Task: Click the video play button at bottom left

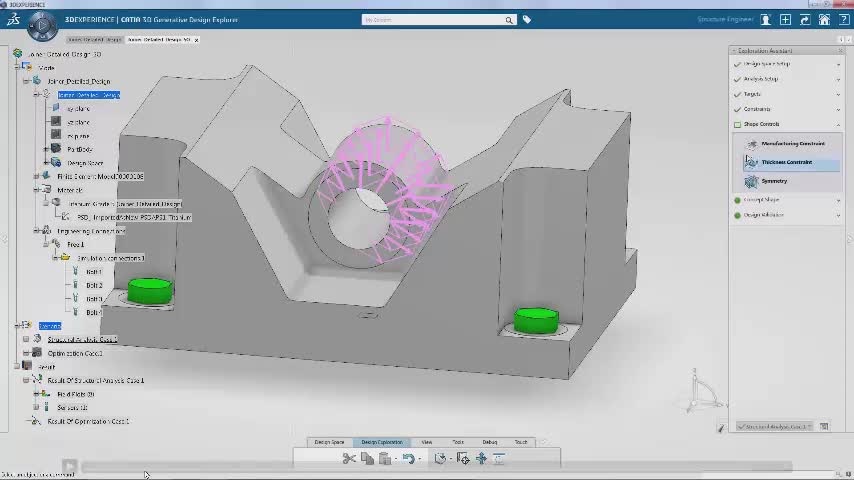Action: [69, 466]
